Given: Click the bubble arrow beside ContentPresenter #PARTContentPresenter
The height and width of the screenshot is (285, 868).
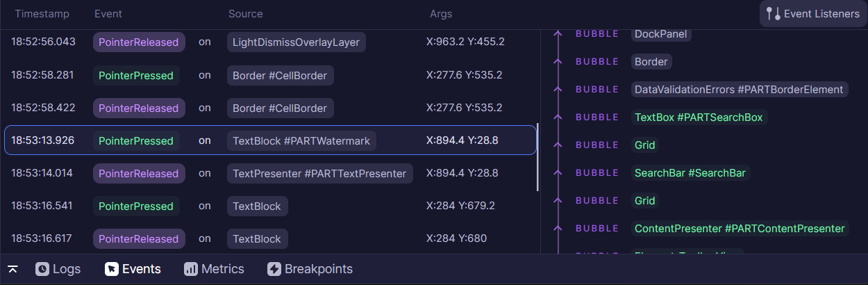Looking at the screenshot, I should coord(556,229).
